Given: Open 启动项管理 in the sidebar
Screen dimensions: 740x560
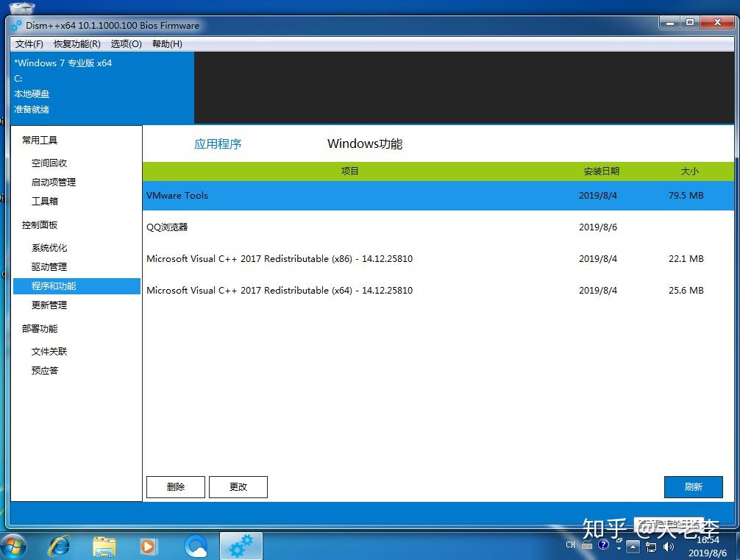Looking at the screenshot, I should coord(53,182).
